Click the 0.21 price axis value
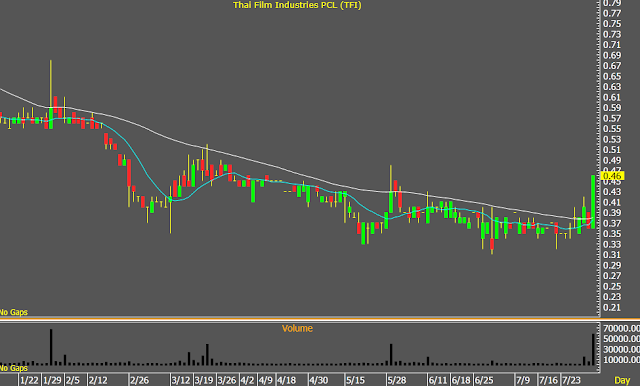 [x=612, y=307]
